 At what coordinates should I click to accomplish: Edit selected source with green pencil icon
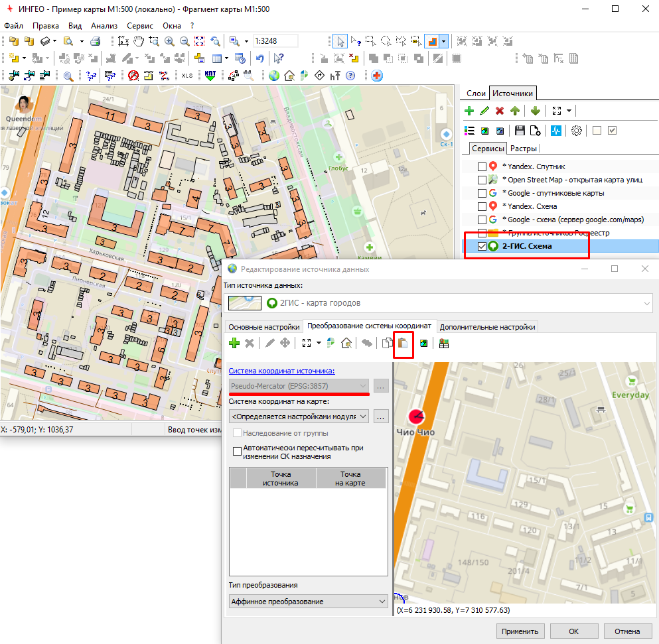pos(484,111)
